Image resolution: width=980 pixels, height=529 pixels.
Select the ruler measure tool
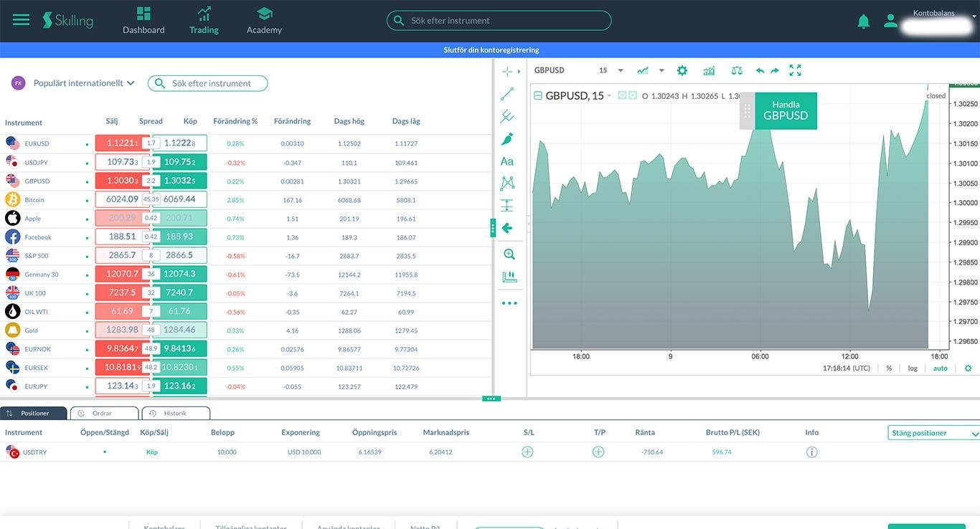point(509,277)
